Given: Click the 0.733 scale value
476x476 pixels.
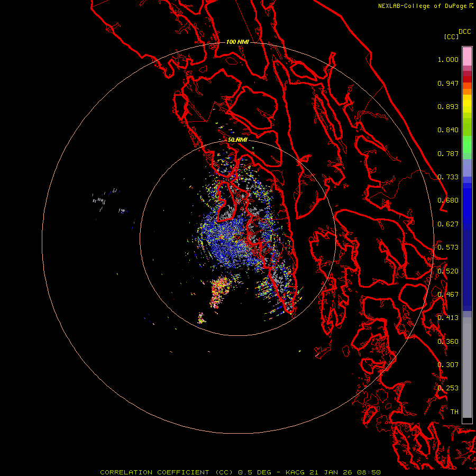Looking at the screenshot, I should pos(448,177).
